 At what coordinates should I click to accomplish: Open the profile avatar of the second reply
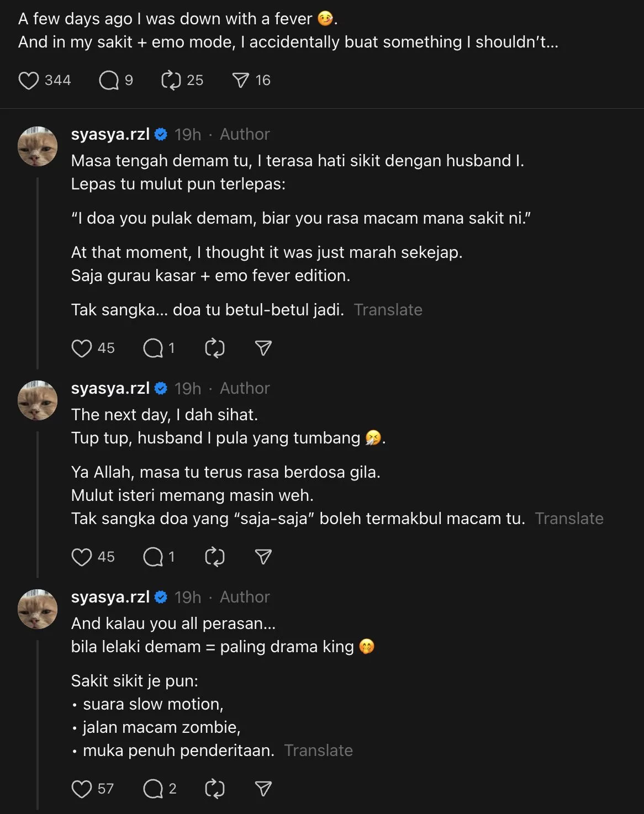38,400
